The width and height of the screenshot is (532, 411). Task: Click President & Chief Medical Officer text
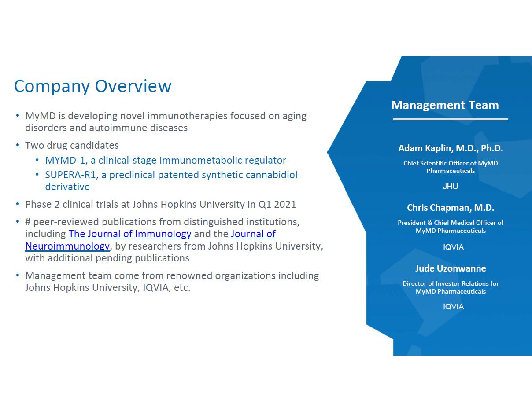pos(450,226)
